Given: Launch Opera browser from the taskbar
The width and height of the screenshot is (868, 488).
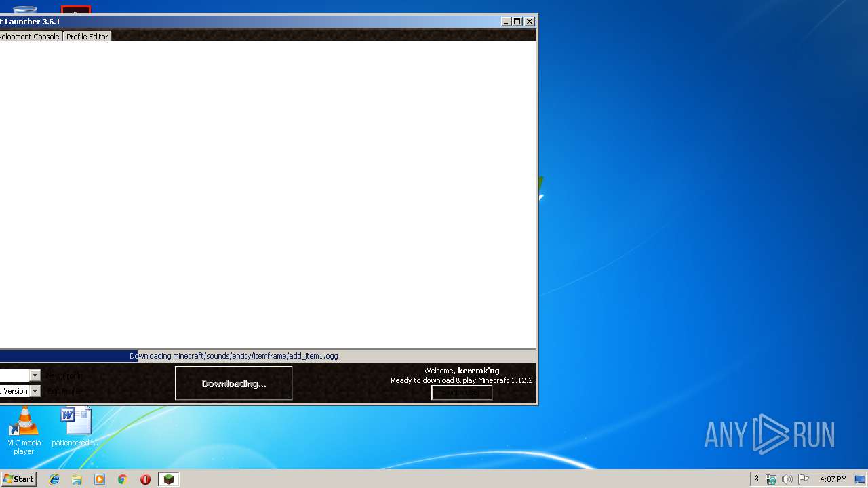Looking at the screenshot, I should pyautogui.click(x=145, y=479).
